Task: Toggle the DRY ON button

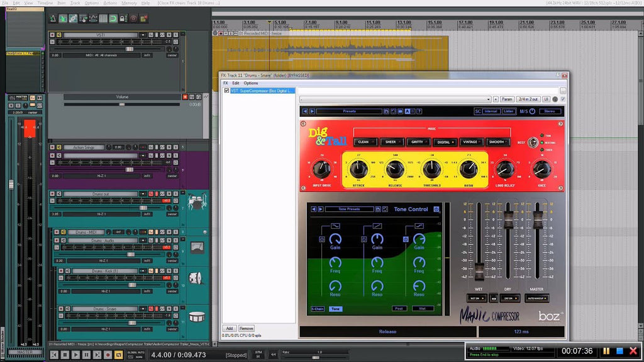Action: click(x=511, y=299)
